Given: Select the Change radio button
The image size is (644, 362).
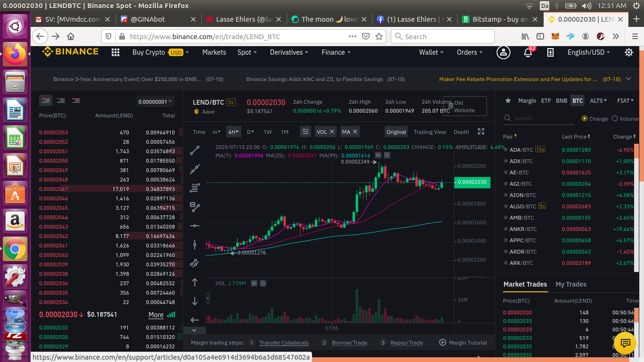Looking at the screenshot, I should coord(585,118).
